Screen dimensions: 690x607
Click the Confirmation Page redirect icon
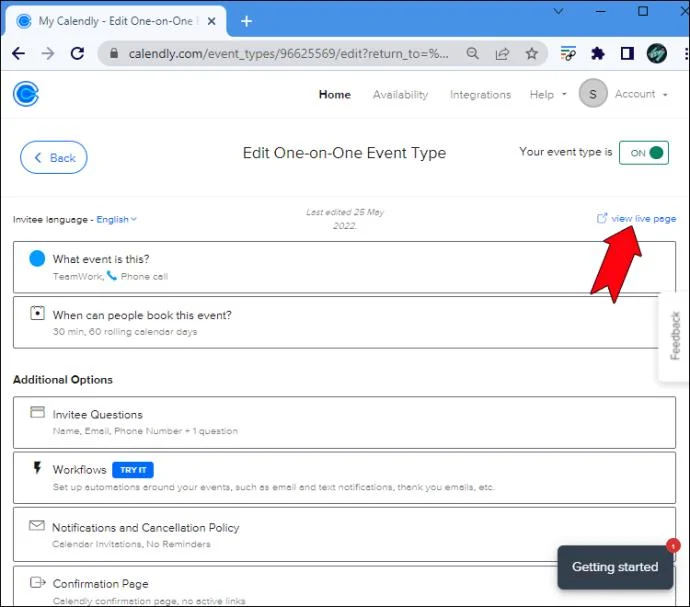(37, 582)
